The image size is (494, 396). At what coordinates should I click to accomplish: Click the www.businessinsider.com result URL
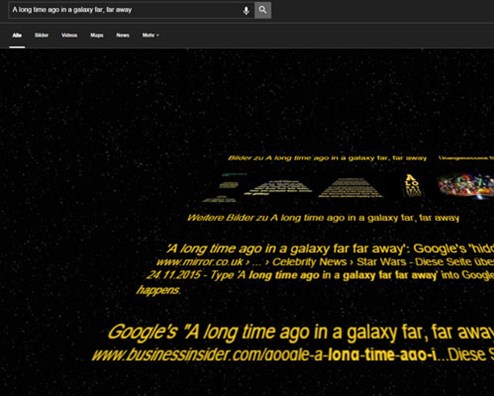tap(264, 355)
